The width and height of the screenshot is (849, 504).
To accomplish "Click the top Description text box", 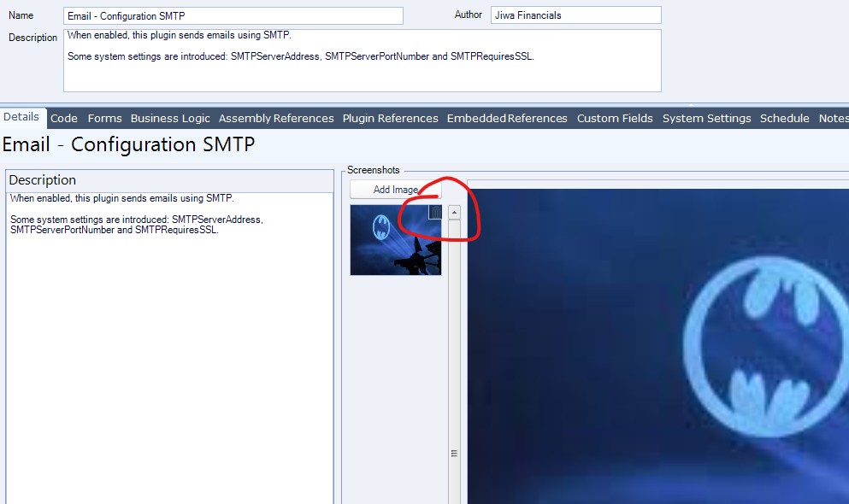I will coord(362,61).
